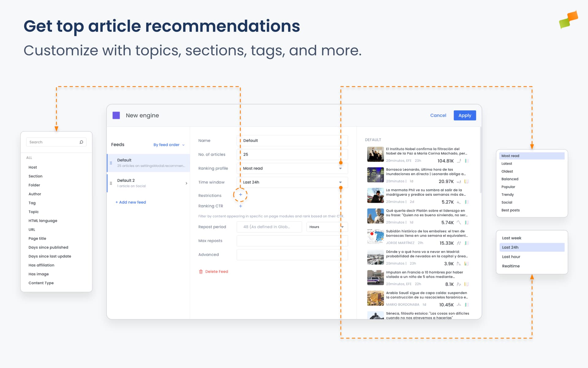
Task: Grab the Default 2 feed drag handle
Action: pos(111,183)
